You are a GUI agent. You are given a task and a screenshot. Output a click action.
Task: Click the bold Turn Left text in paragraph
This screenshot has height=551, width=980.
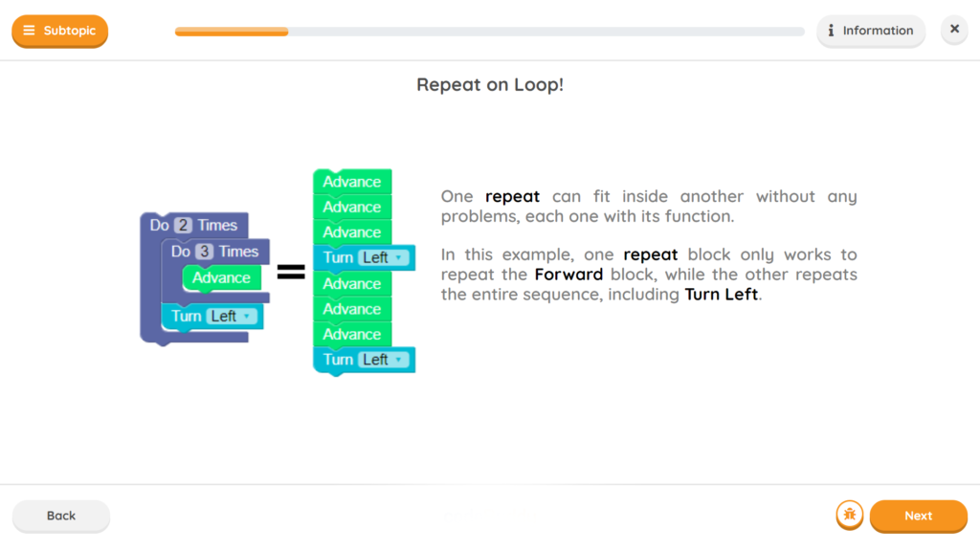point(721,295)
